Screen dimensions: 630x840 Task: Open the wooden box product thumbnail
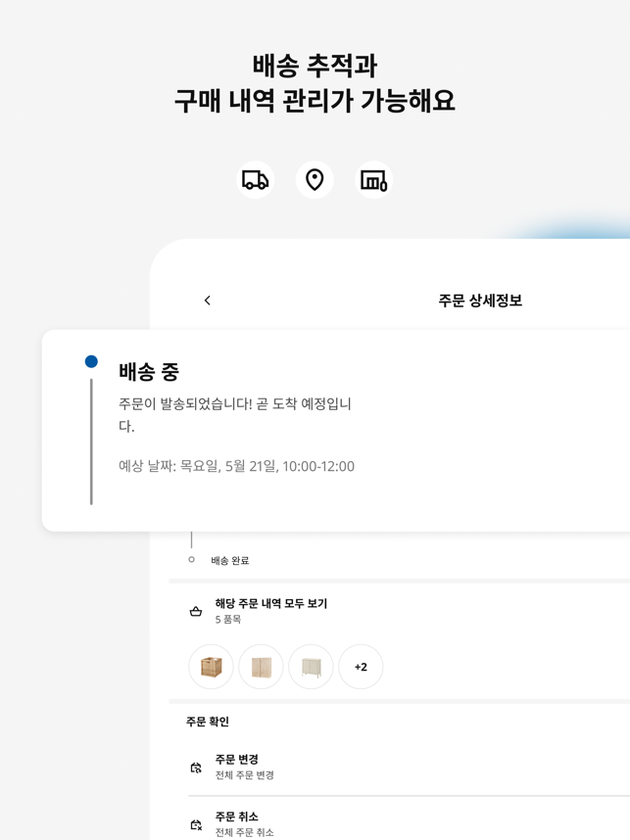coord(211,667)
